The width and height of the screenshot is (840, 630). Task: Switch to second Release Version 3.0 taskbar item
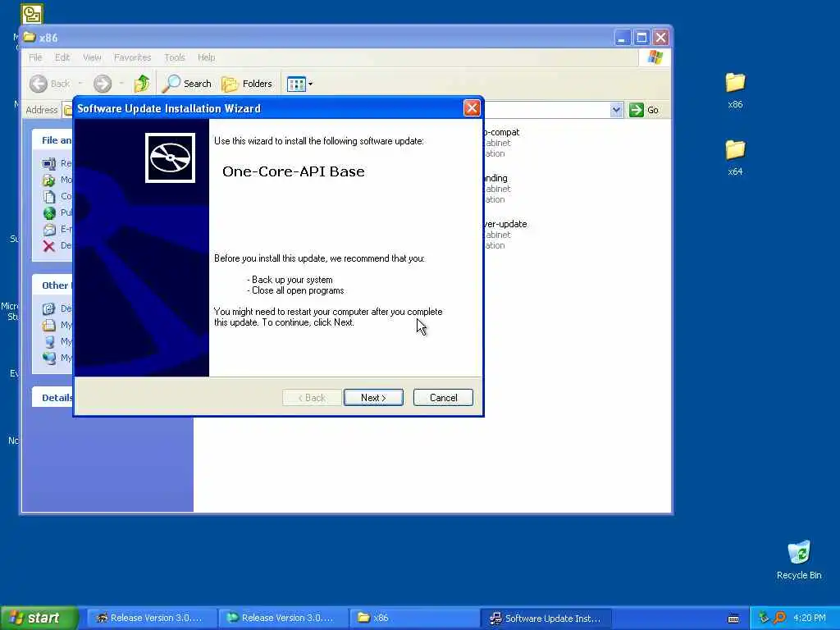coord(282,619)
